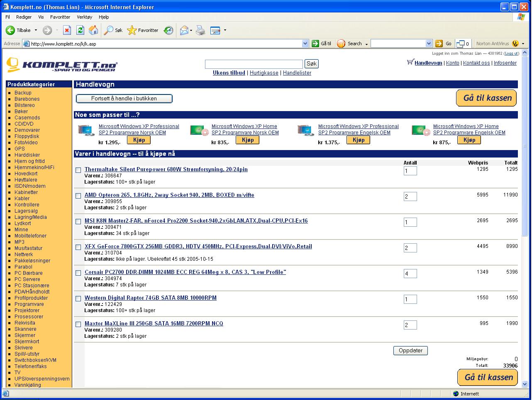Click the Norton AntiVirus status icon
532x400 pixels.
click(x=515, y=44)
